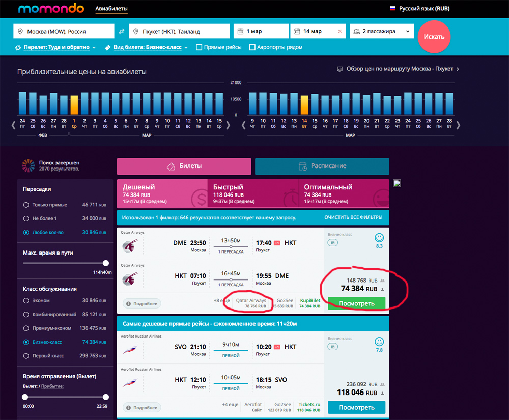Show next departure dates in price chart

click(x=228, y=125)
